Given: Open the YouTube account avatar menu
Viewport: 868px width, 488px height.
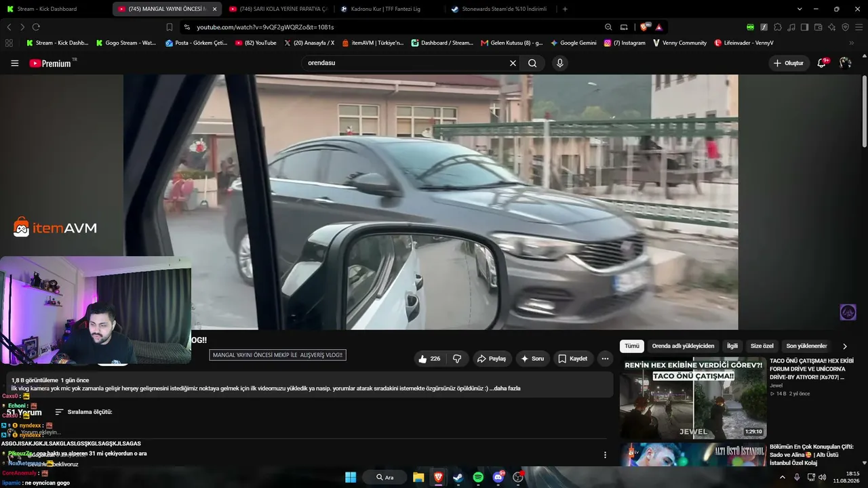Looking at the screenshot, I should click(845, 63).
